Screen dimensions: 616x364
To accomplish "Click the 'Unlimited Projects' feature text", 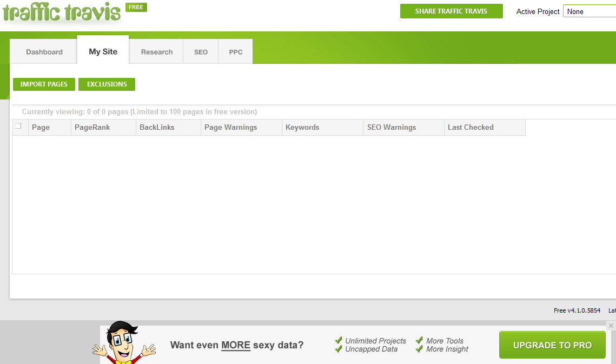I will point(375,341).
